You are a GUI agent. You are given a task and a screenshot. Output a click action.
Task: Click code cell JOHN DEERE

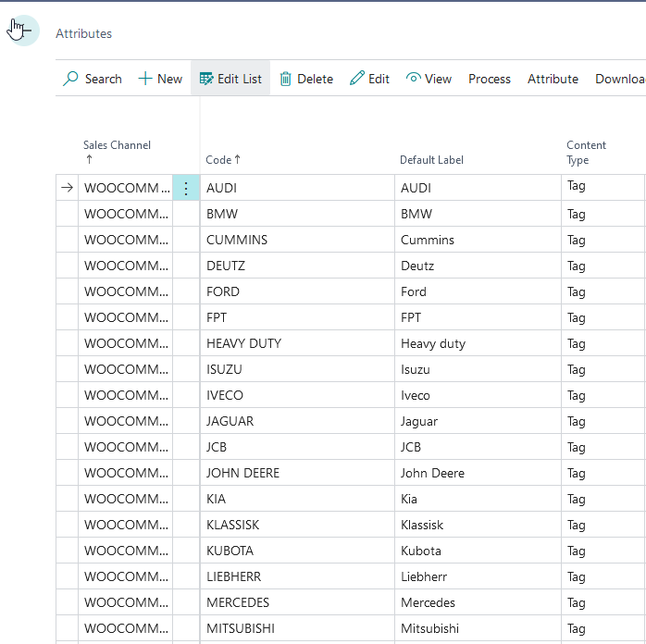click(x=297, y=473)
